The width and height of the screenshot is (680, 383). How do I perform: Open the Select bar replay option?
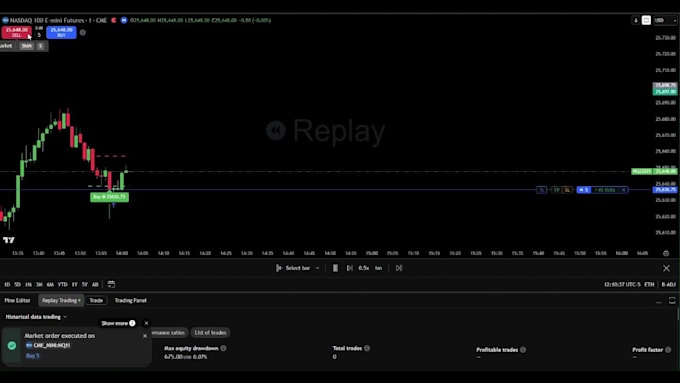[x=293, y=268]
